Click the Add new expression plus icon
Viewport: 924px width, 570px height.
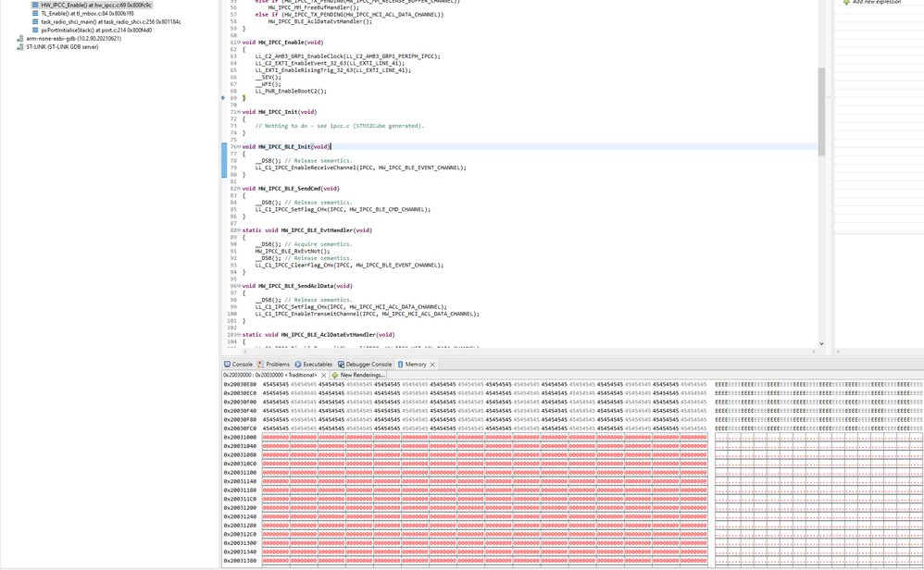(x=847, y=3)
